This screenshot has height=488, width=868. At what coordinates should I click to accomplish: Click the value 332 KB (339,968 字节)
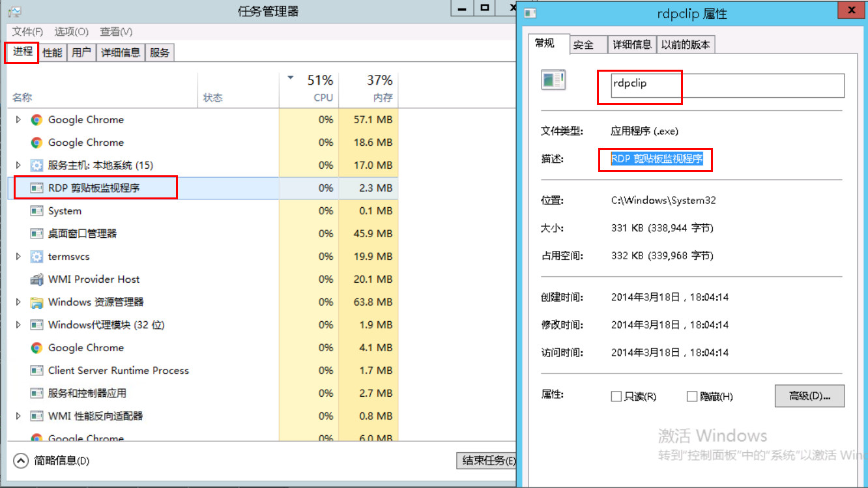[x=662, y=256]
